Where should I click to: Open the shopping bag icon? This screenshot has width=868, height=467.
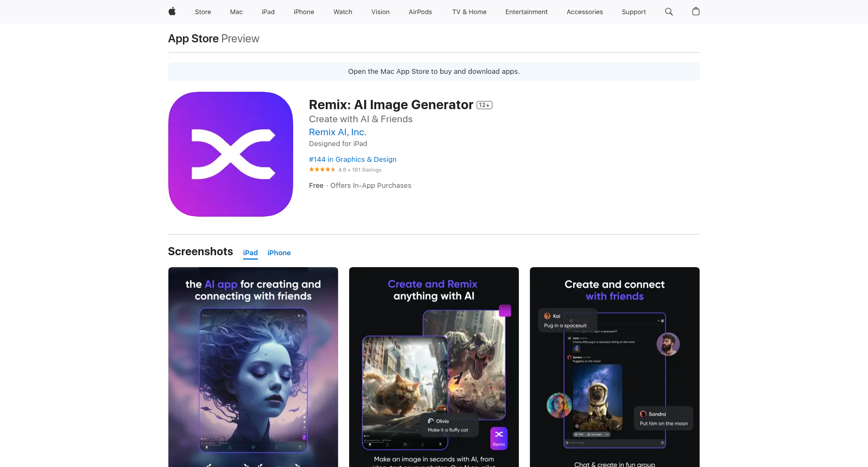click(696, 11)
